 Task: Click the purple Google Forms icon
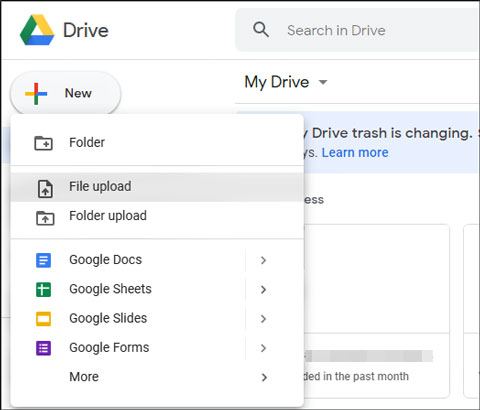pyautogui.click(x=44, y=348)
